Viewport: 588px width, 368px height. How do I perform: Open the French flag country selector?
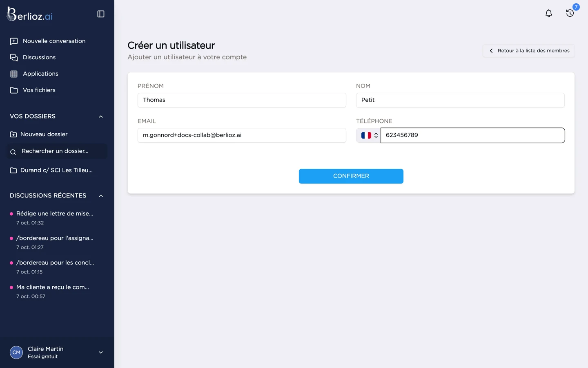tap(369, 135)
